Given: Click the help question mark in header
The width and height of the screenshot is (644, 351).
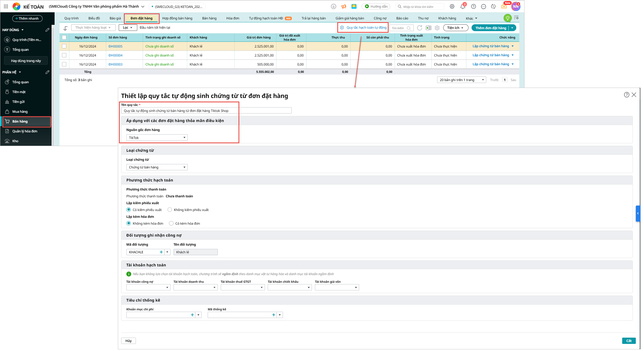Looking at the screenshot, I should [473, 7].
